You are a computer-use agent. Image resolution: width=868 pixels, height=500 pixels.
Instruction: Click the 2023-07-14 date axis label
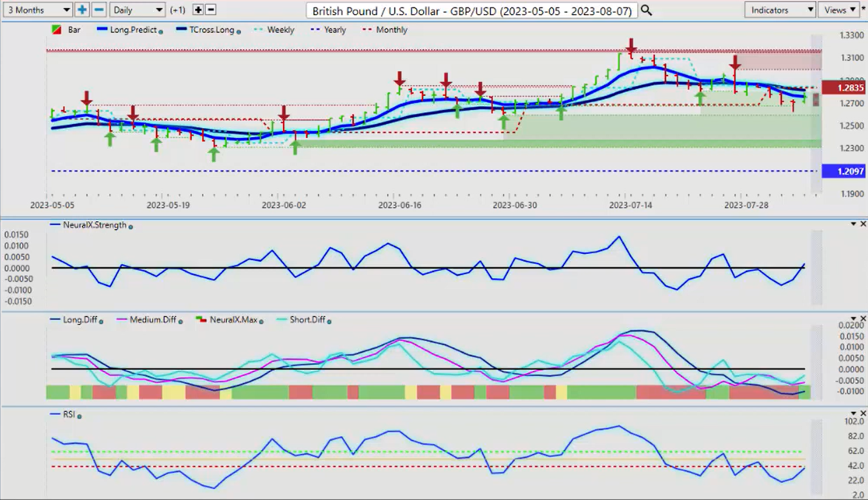point(630,205)
